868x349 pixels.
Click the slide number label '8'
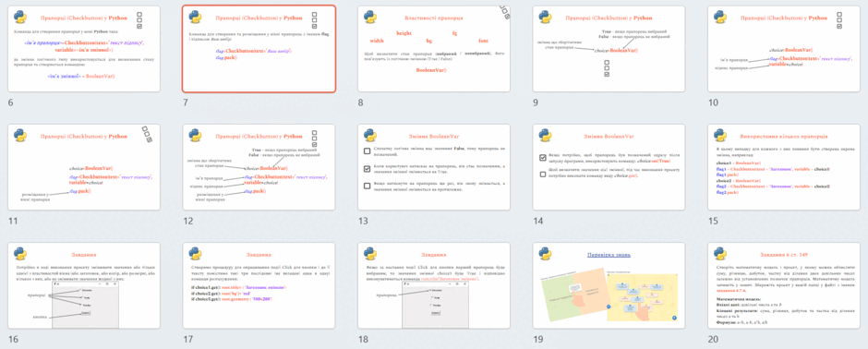(x=361, y=102)
